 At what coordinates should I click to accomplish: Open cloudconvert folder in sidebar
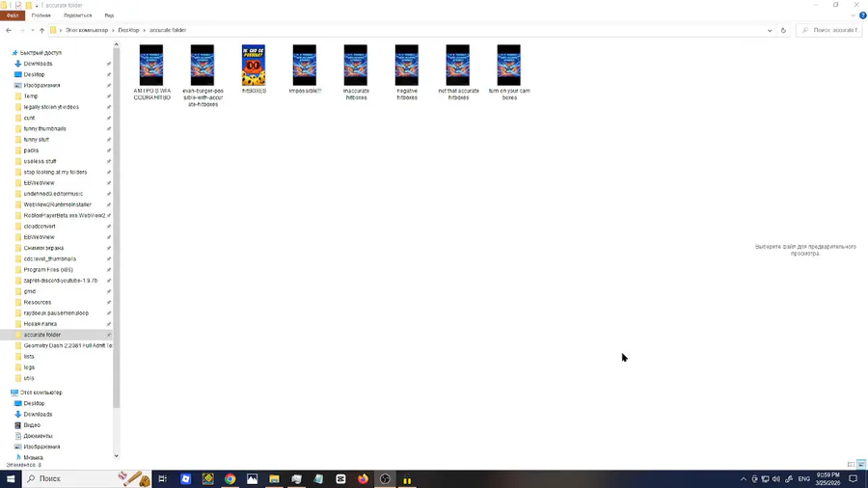pyautogui.click(x=40, y=227)
